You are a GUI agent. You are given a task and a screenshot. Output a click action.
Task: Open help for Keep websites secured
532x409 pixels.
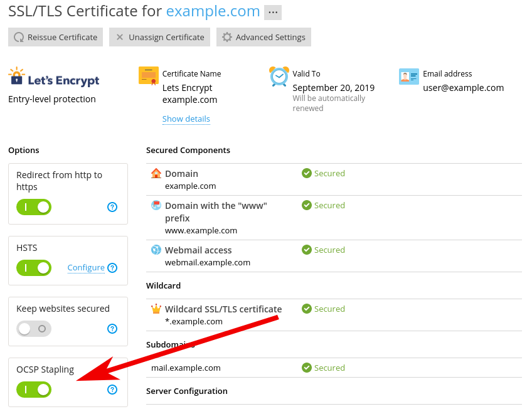click(112, 329)
